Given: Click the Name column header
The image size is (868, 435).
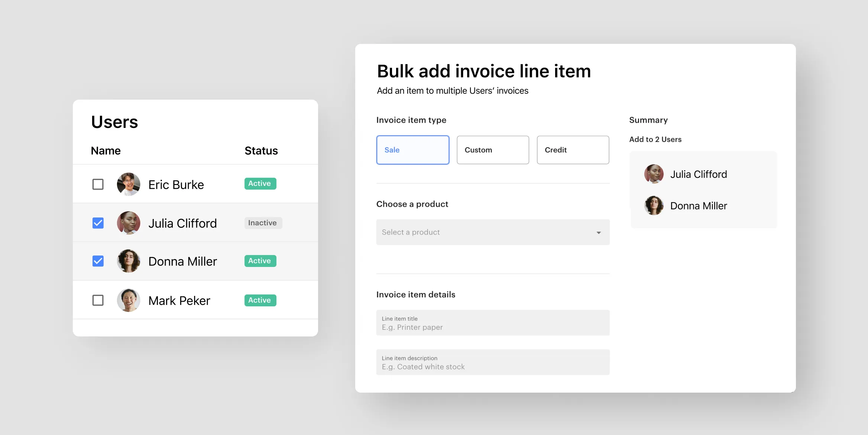Looking at the screenshot, I should click(x=105, y=150).
